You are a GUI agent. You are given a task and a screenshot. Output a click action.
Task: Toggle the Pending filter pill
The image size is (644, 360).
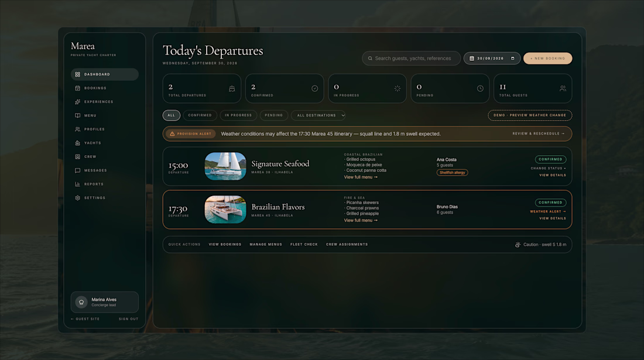[x=274, y=115]
